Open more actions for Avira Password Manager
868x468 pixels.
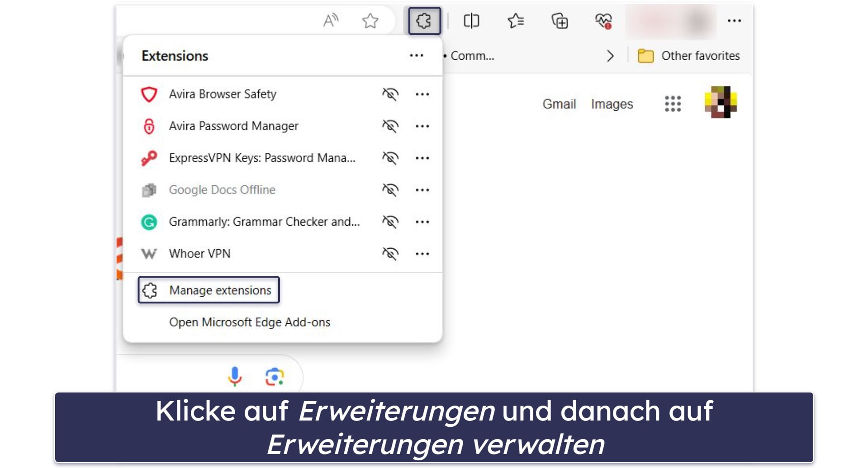pos(422,126)
